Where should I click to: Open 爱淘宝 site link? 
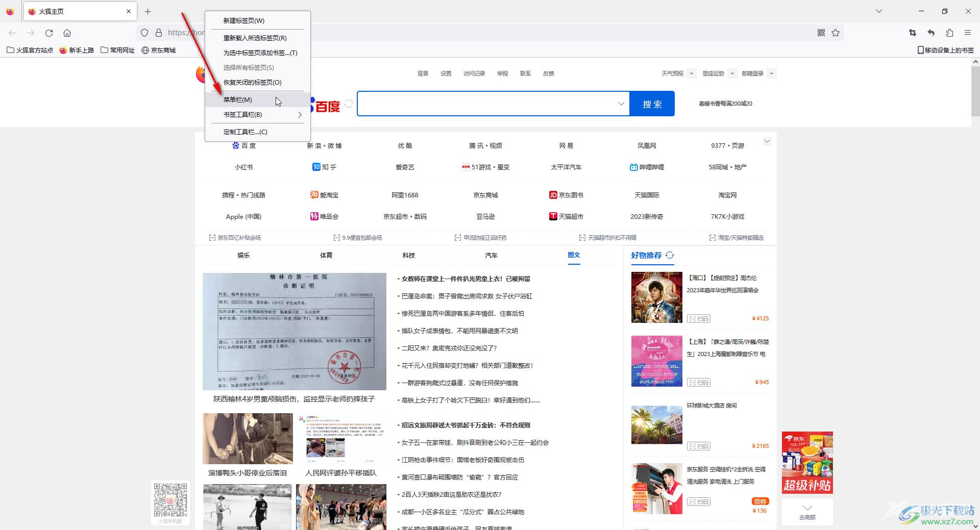[x=324, y=195]
